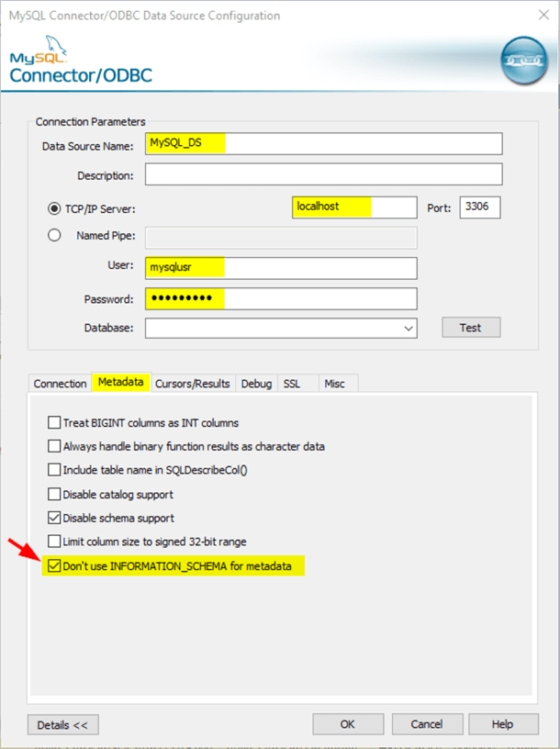The height and width of the screenshot is (749, 560).
Task: Click the ODBC chain link icon
Action: click(524, 61)
